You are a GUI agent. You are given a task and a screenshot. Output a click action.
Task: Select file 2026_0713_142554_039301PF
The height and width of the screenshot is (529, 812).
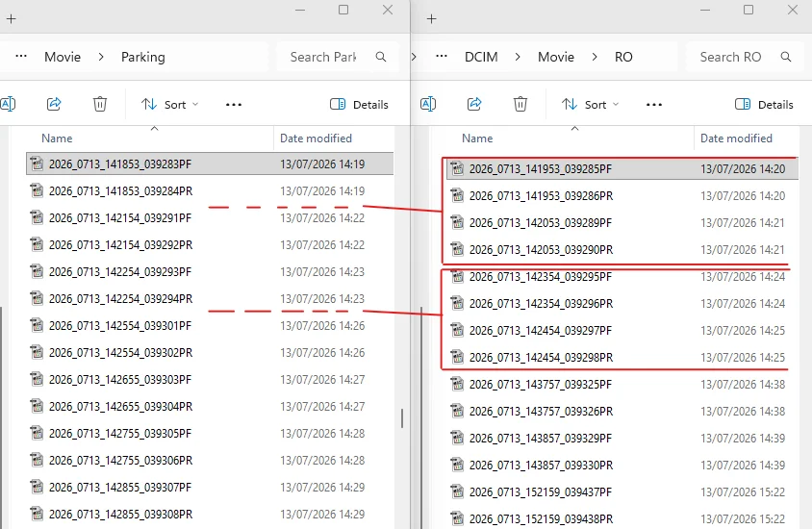tap(210, 326)
